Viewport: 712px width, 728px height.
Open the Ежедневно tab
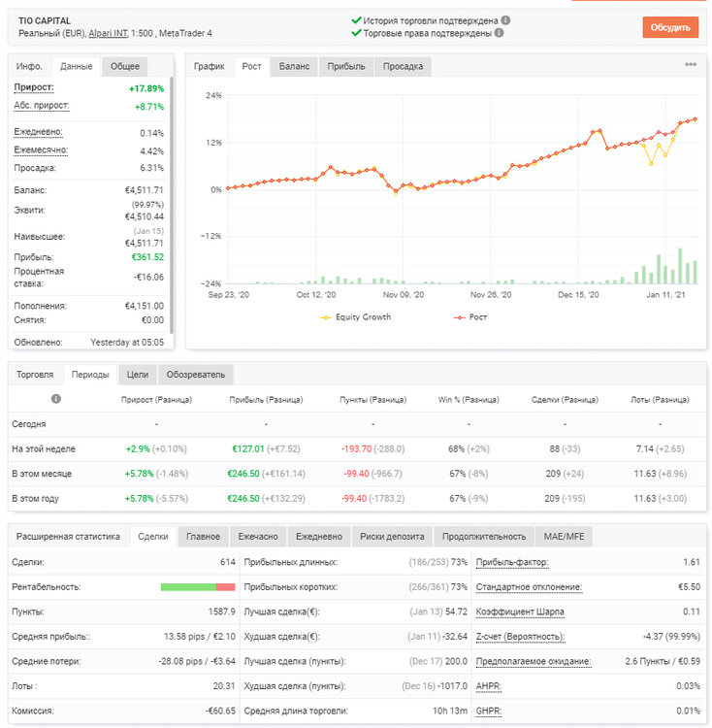(319, 537)
